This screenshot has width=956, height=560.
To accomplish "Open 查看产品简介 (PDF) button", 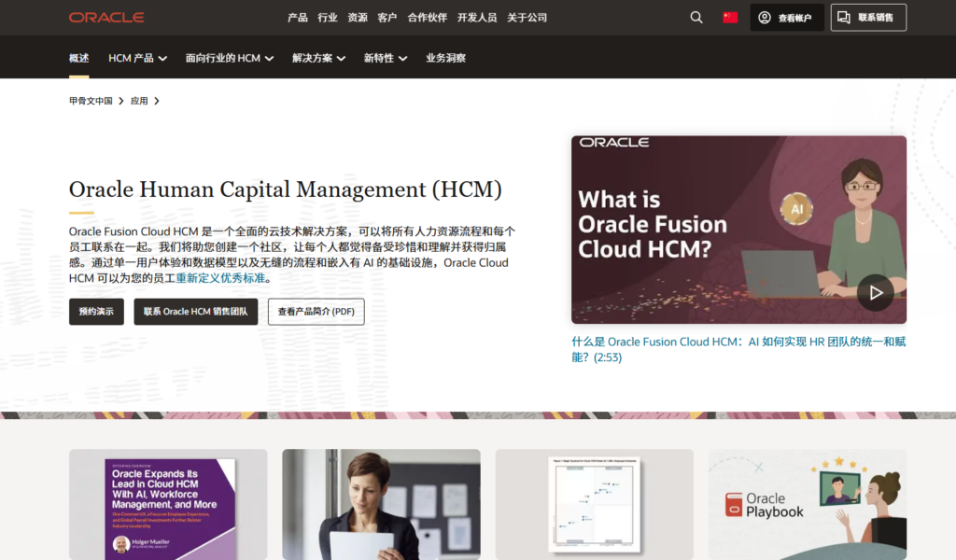I will click(316, 312).
